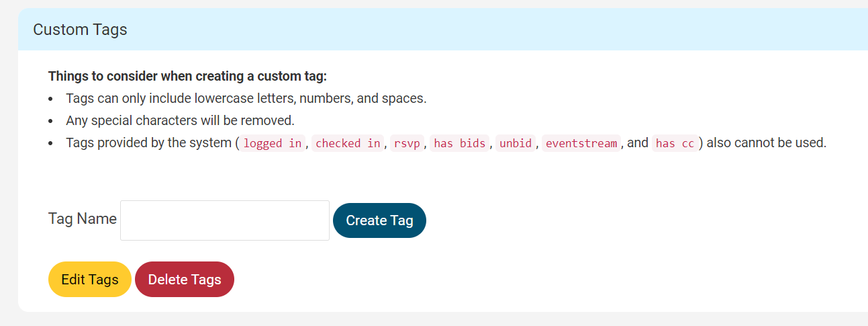Click the 'eventstream' system tag
The width and height of the screenshot is (868, 326).
(581, 143)
